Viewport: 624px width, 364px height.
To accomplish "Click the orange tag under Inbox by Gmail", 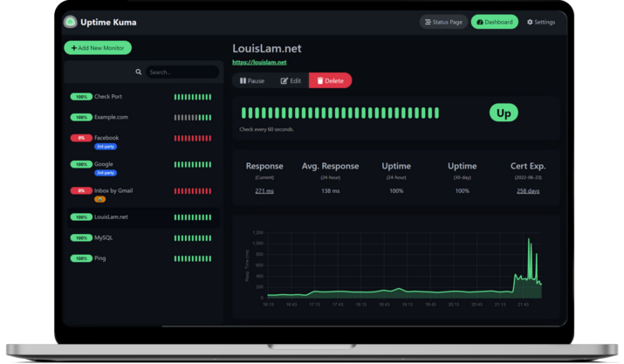I will (x=99, y=199).
